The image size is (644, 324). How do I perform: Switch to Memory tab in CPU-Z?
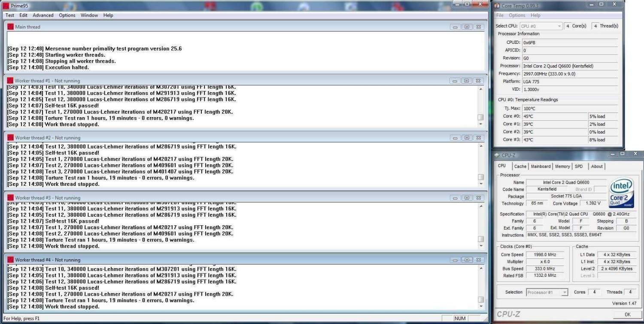point(562,167)
